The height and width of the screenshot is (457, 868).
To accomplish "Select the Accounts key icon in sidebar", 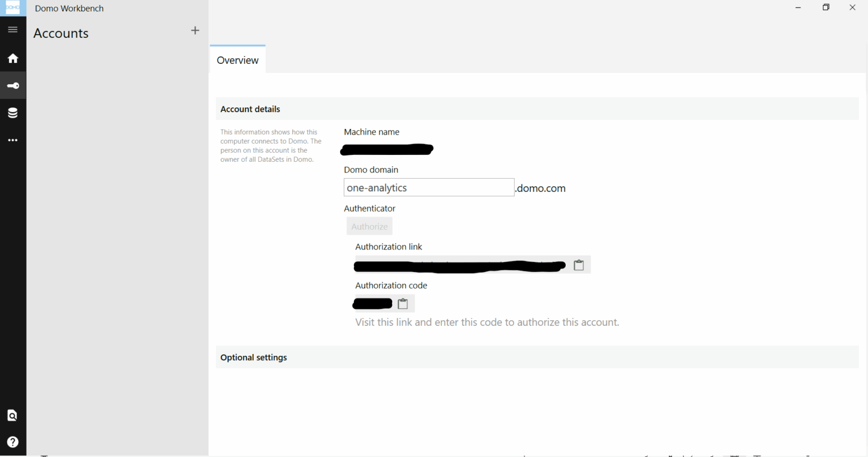I will [12, 85].
